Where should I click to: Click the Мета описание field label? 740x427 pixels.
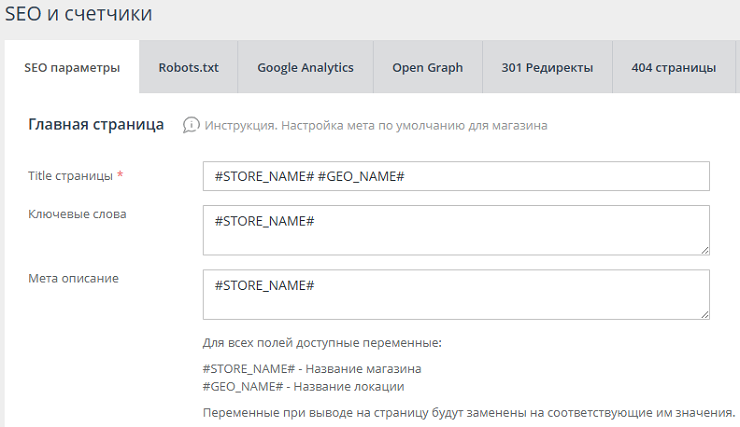coord(73,278)
